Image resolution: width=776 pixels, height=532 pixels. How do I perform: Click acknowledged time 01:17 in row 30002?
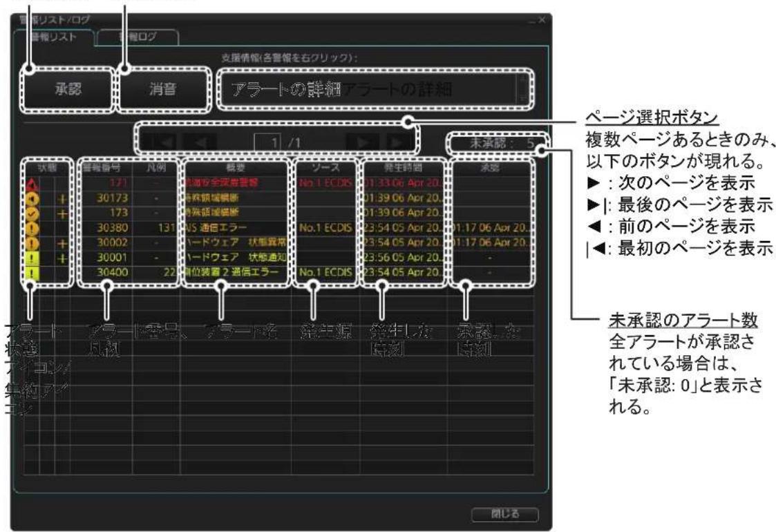point(491,242)
